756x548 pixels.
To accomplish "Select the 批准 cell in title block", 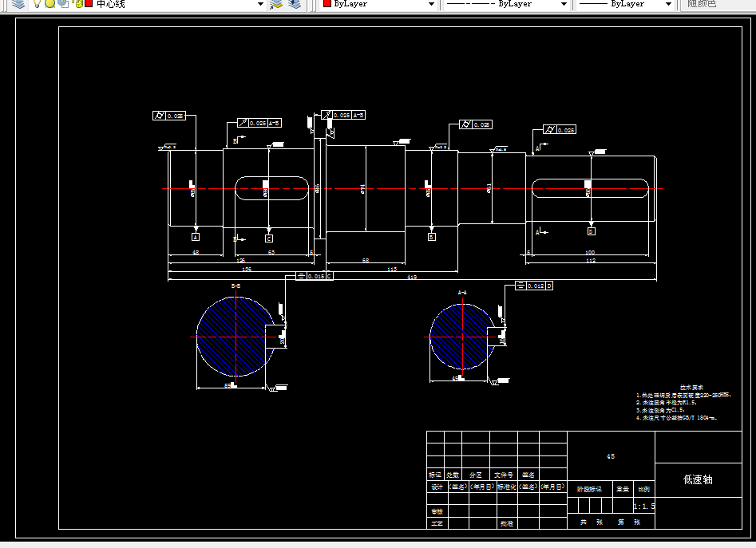I will pyautogui.click(x=507, y=523).
